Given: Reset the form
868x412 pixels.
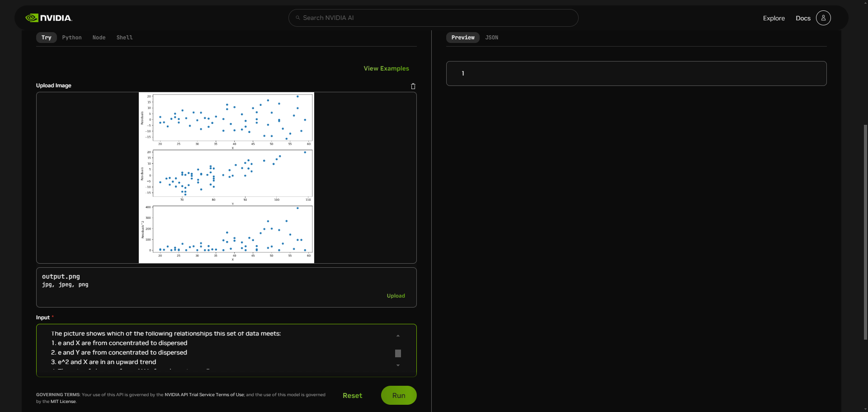Looking at the screenshot, I should pos(352,395).
